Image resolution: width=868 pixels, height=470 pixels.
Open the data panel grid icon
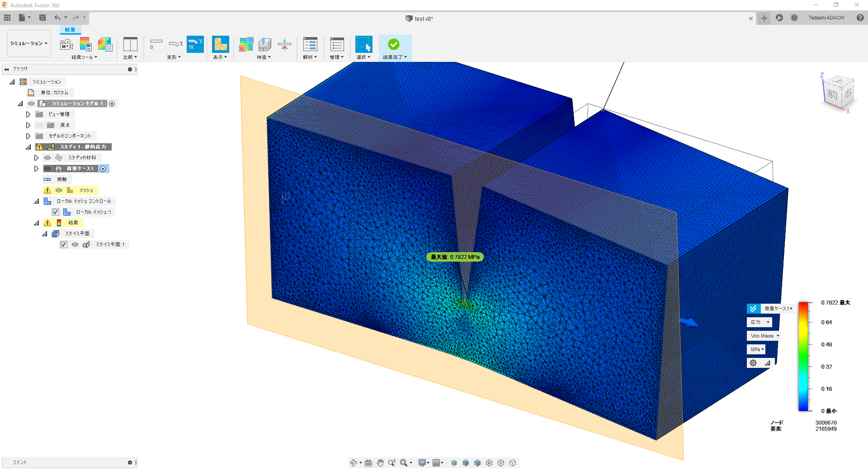tap(7, 18)
